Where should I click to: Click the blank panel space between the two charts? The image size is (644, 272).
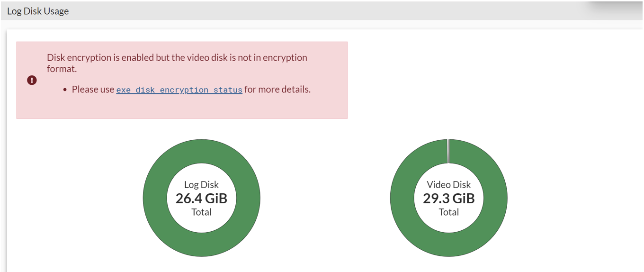325,198
